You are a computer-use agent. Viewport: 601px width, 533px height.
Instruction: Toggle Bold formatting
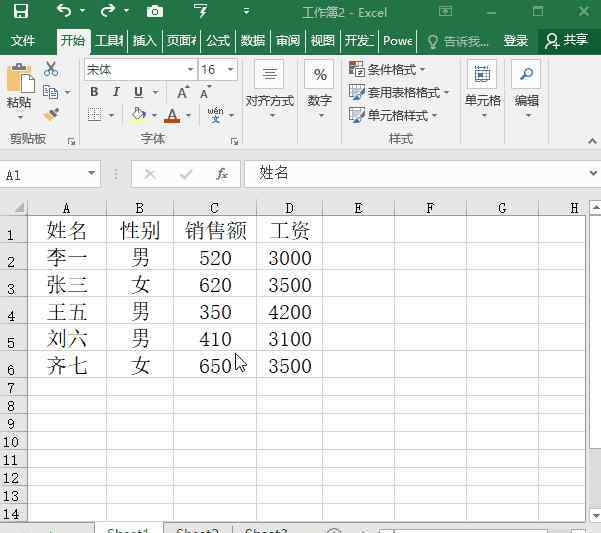[94, 92]
